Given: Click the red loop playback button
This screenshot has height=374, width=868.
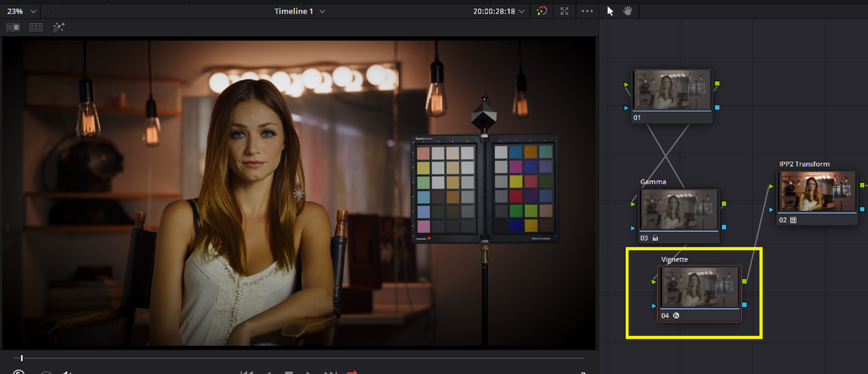Looking at the screenshot, I should click(x=352, y=371).
